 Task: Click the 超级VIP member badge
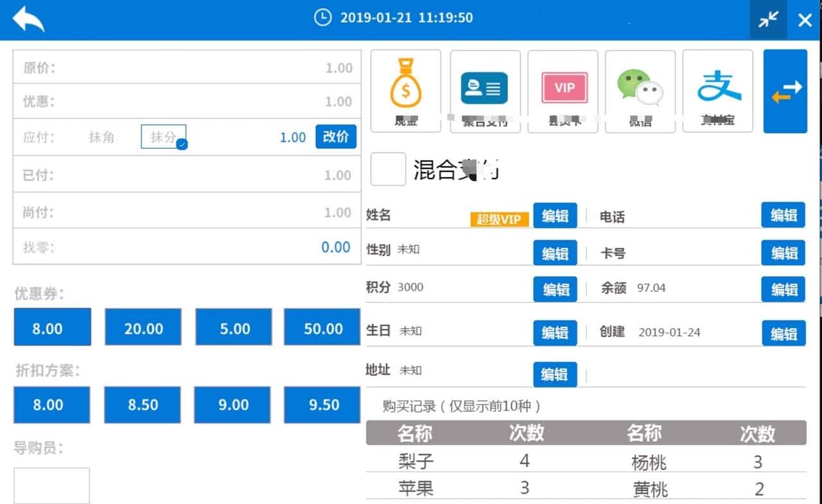coord(500,218)
